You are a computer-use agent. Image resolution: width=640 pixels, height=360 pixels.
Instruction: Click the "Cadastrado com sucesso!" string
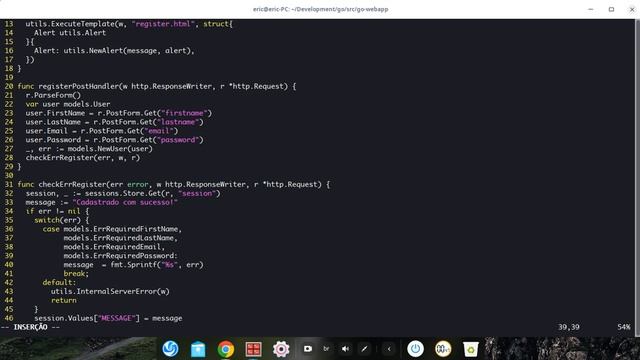tap(125, 202)
